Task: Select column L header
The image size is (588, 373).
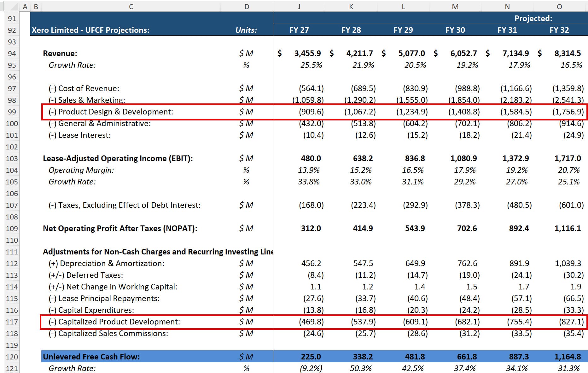Action: coord(403,7)
